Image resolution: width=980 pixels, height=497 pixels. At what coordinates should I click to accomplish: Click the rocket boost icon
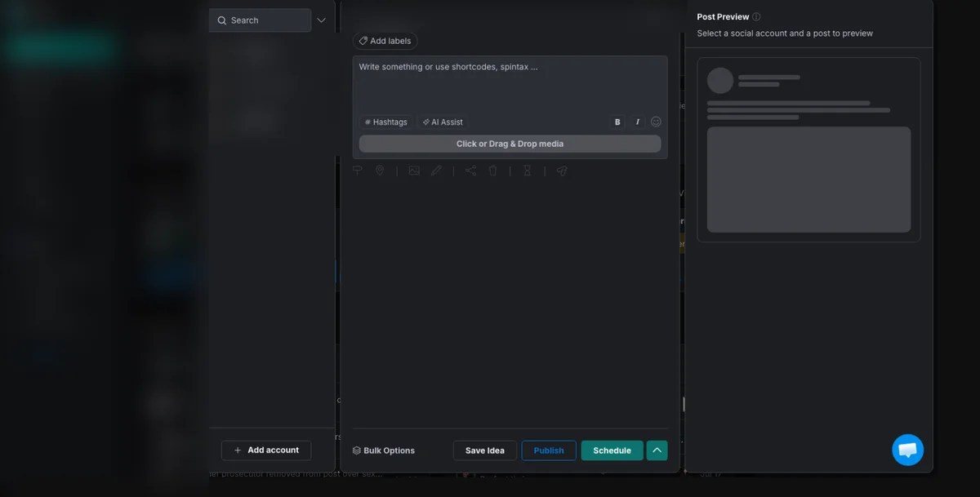coord(562,171)
